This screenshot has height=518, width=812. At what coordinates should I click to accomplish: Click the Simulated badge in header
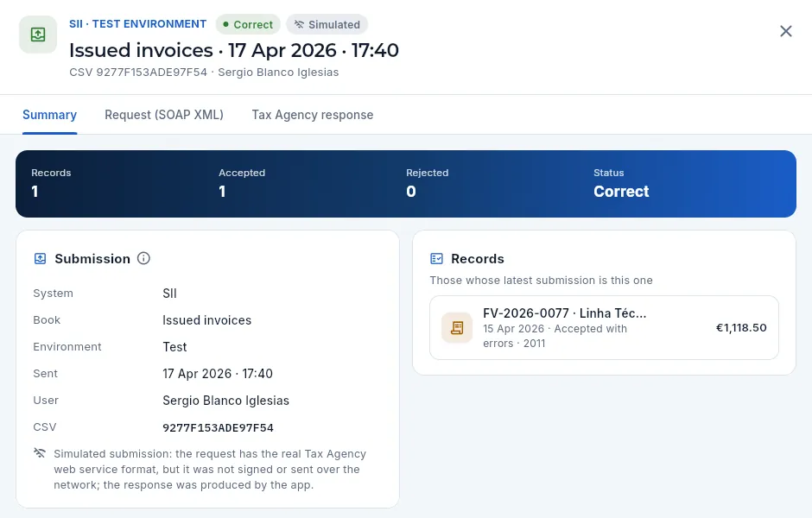click(x=327, y=24)
